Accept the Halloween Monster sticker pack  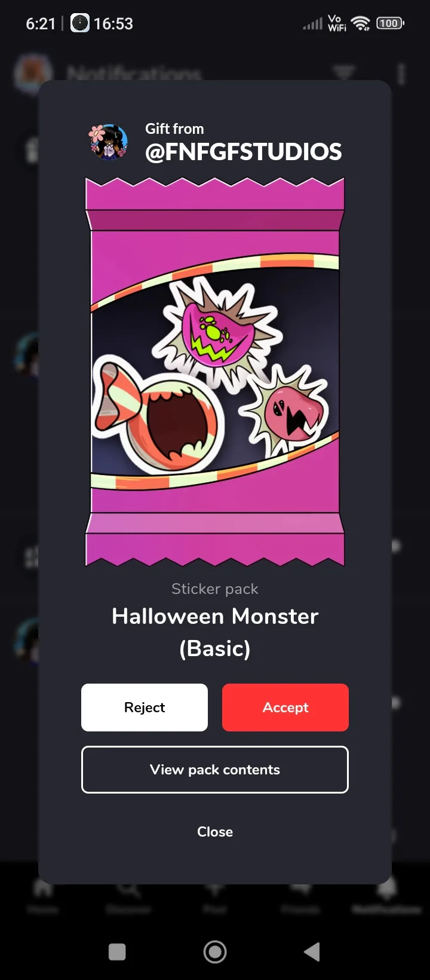coord(285,708)
